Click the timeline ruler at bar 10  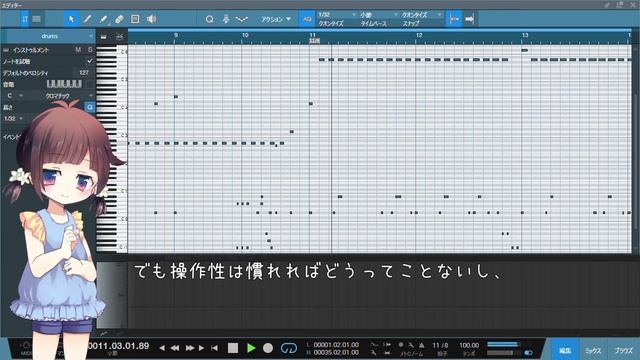245,36
